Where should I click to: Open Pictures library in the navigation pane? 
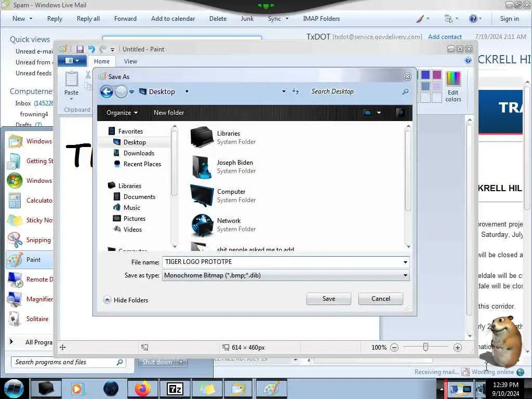[x=135, y=219]
